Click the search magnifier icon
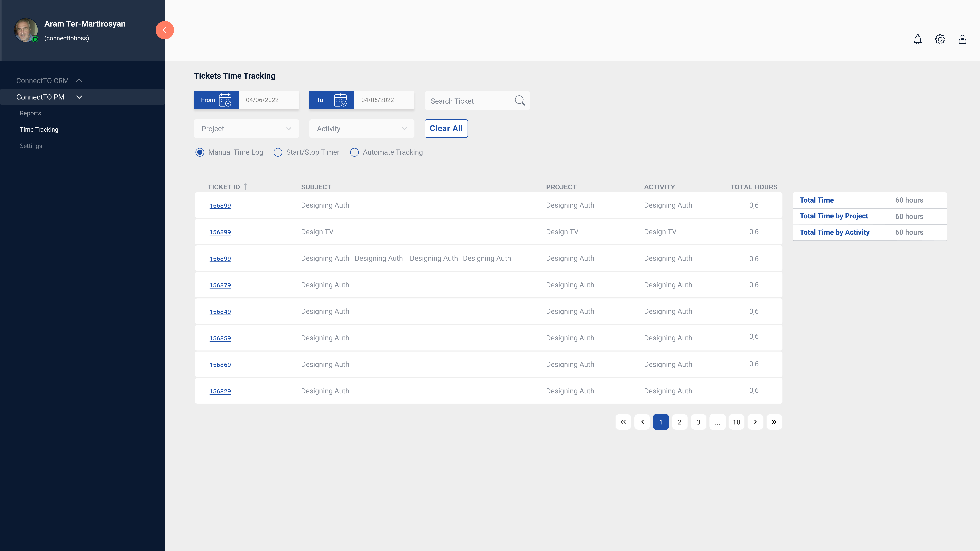This screenshot has height=551, width=980. [x=520, y=100]
